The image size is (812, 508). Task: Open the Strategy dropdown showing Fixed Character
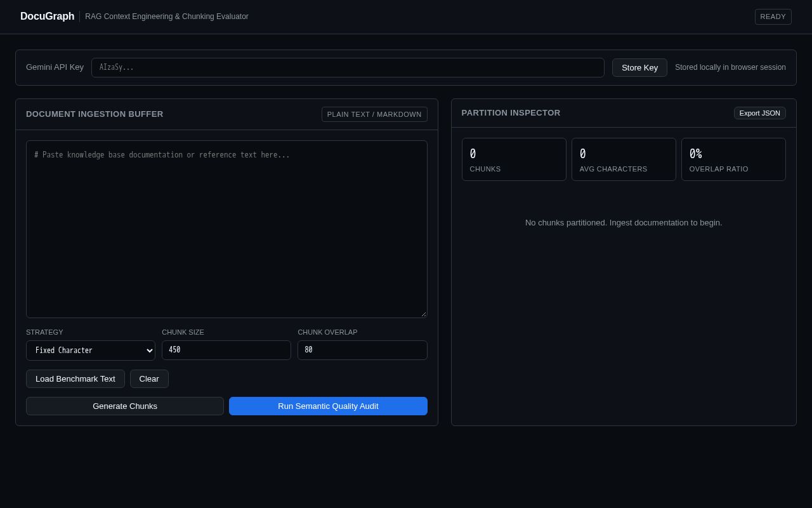pos(91,351)
